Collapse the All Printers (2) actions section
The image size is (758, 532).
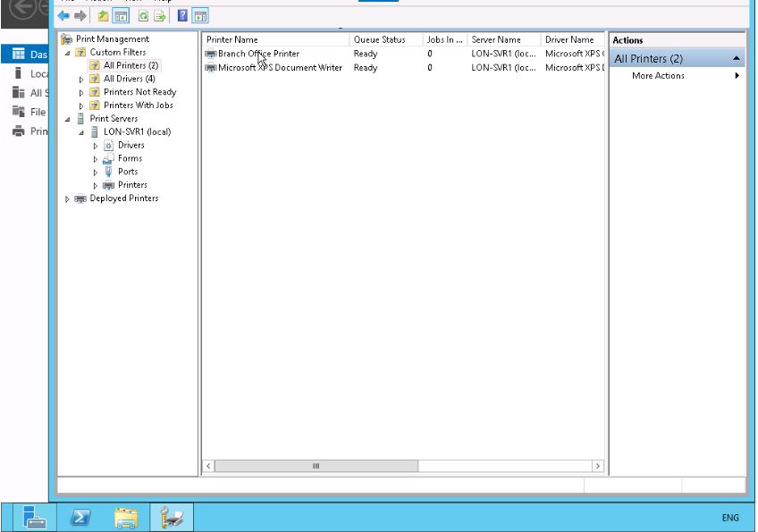[736, 58]
